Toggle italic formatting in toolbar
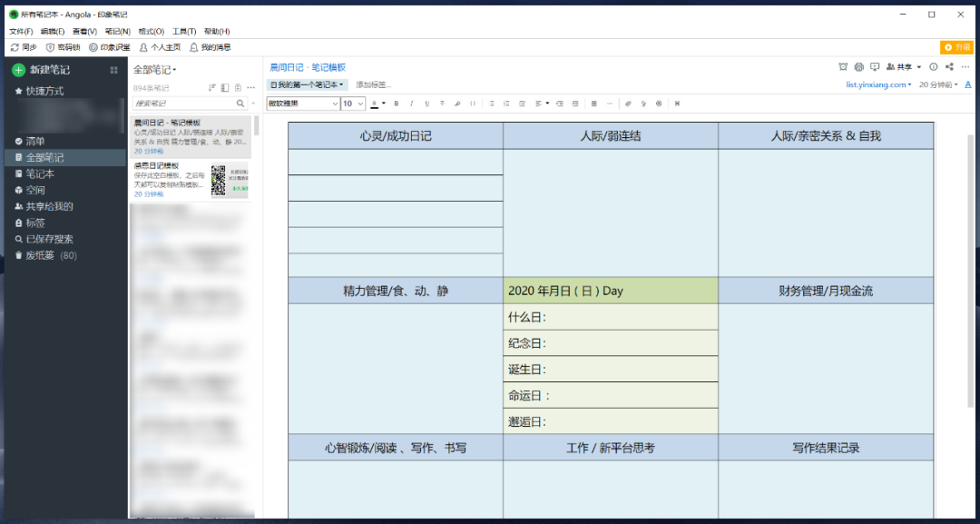Screen dimensions: 980x524 click(x=411, y=104)
